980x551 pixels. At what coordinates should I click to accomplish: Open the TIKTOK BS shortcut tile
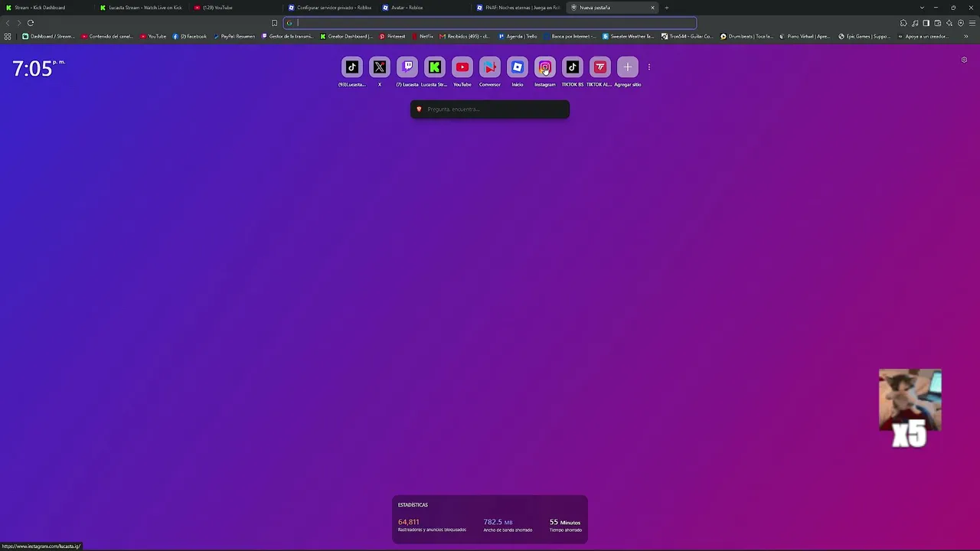coord(573,67)
